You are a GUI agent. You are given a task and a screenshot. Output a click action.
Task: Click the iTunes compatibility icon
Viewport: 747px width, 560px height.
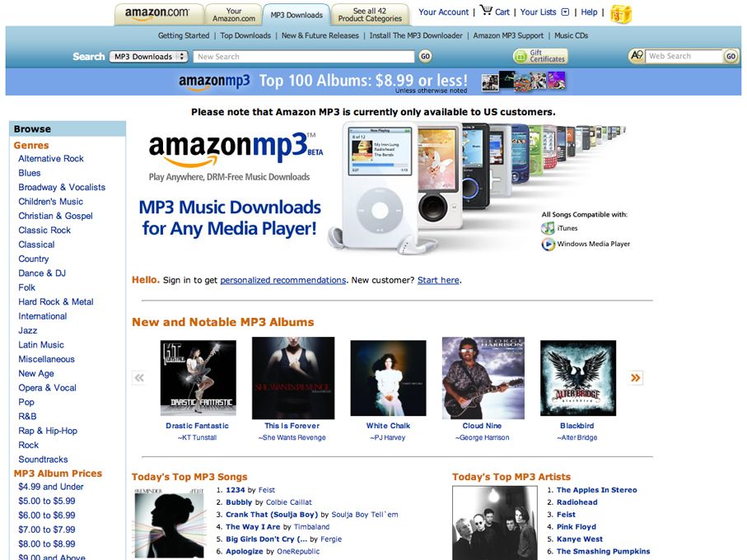pyautogui.click(x=548, y=228)
